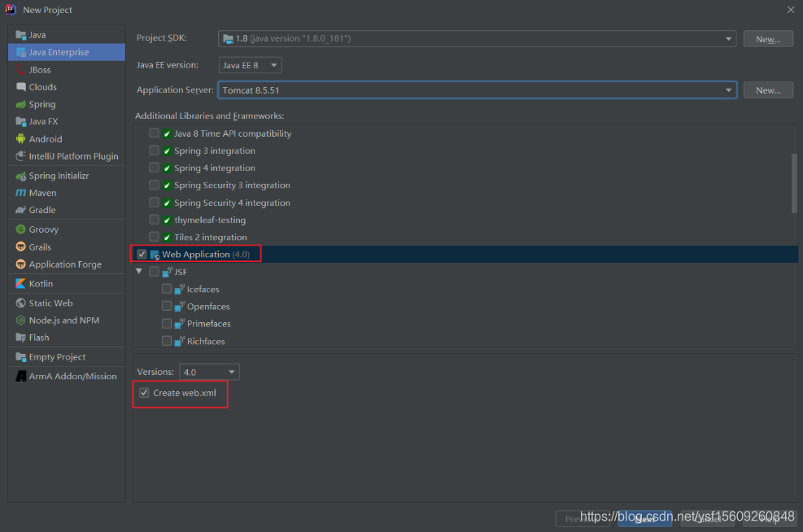The width and height of the screenshot is (803, 532).
Task: Click the Static Web globe icon
Action: coord(21,303)
